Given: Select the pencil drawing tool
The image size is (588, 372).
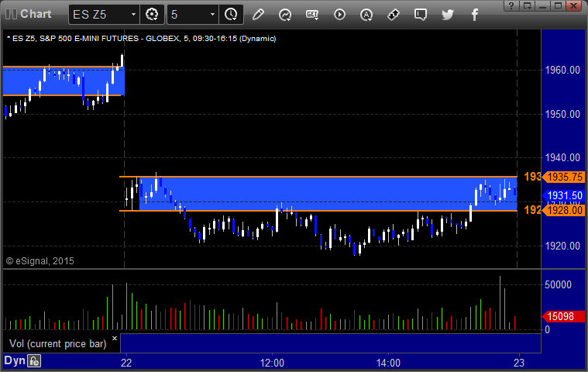Looking at the screenshot, I should (258, 15).
